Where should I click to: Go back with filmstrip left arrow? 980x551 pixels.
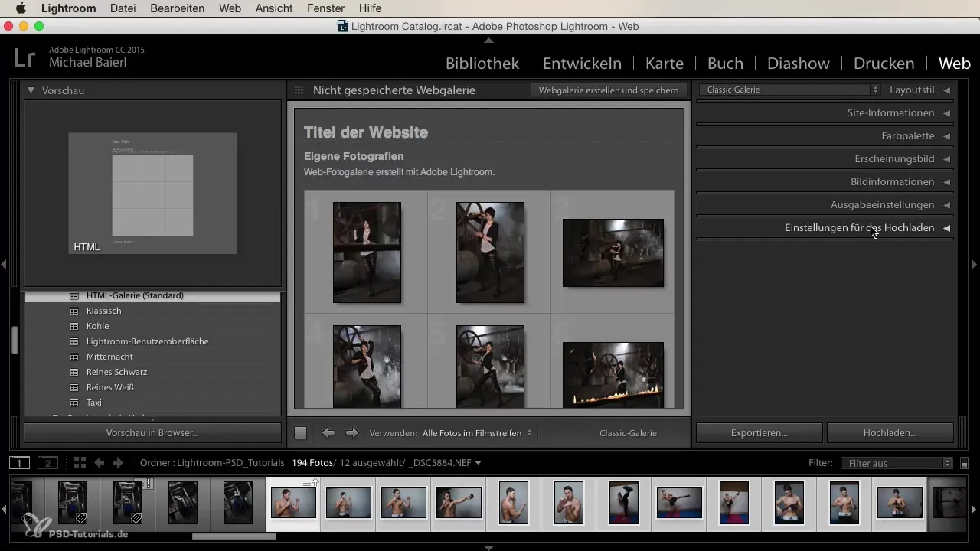(x=99, y=463)
